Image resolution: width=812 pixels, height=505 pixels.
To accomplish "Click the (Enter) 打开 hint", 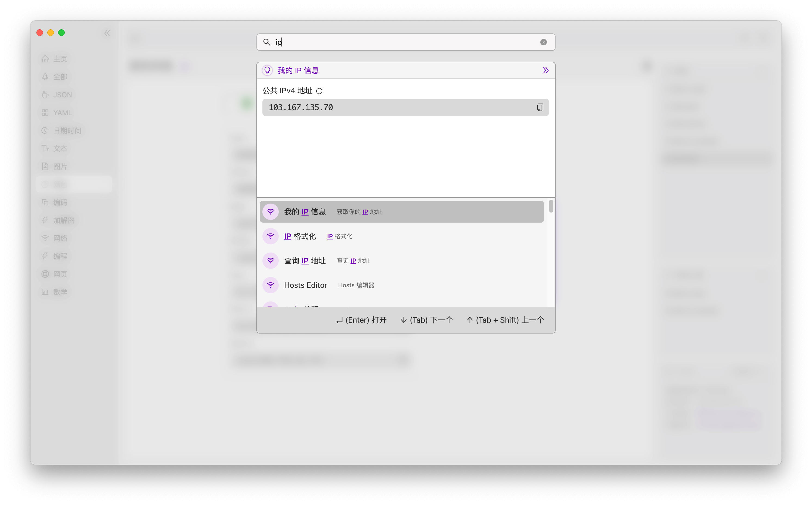I will pos(361,320).
